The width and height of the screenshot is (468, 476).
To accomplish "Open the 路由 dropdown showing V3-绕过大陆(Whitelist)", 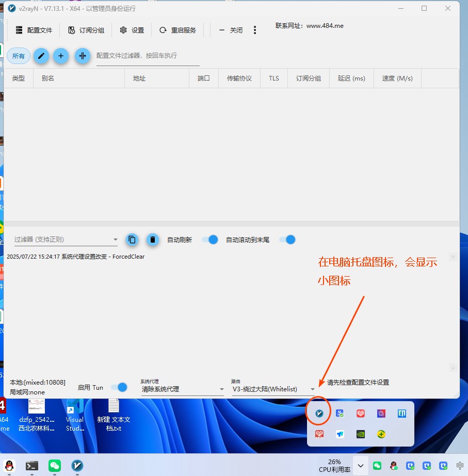I will (x=273, y=389).
